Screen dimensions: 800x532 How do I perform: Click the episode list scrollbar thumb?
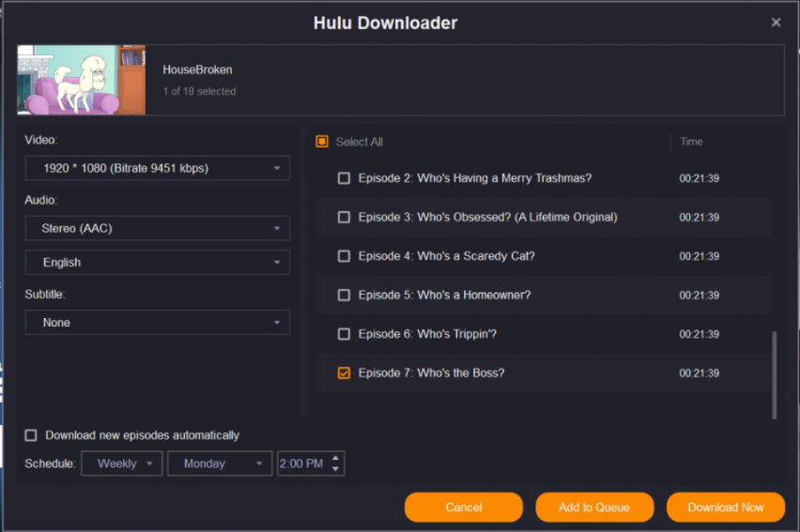[x=774, y=375]
